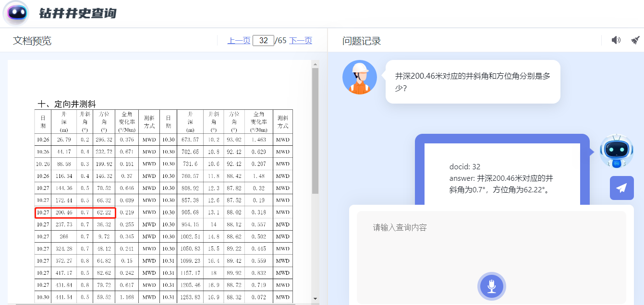
Task: Click the user avatar with the white helmet
Action: 360,77
